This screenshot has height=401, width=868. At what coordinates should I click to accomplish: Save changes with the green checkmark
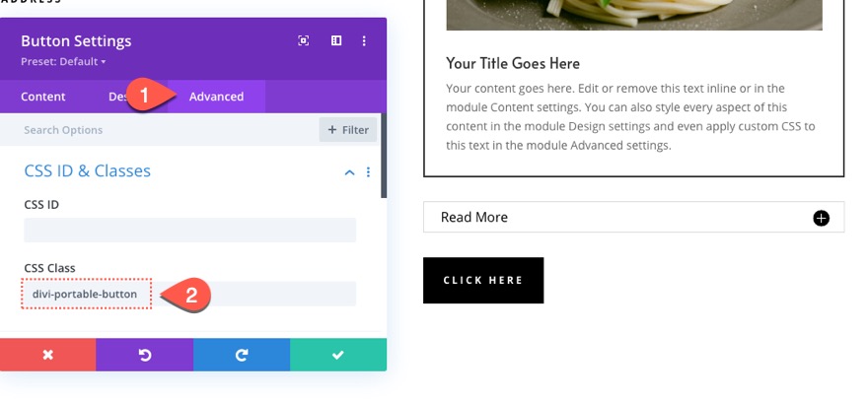[338, 355]
